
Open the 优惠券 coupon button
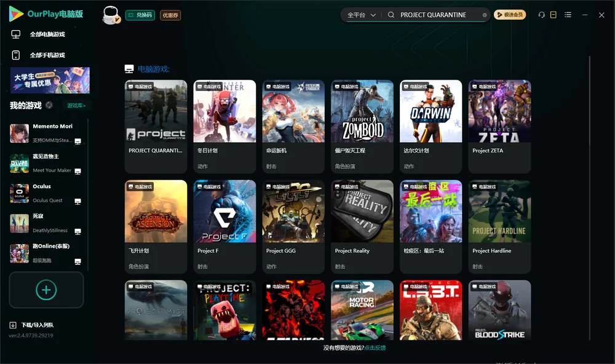click(x=170, y=15)
